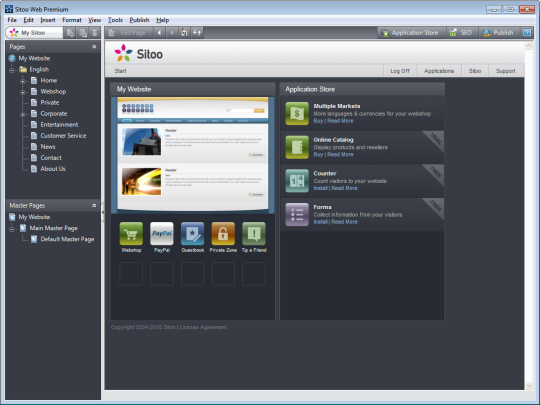Expand the Home page tree node
540x405 pixels.
click(x=23, y=81)
